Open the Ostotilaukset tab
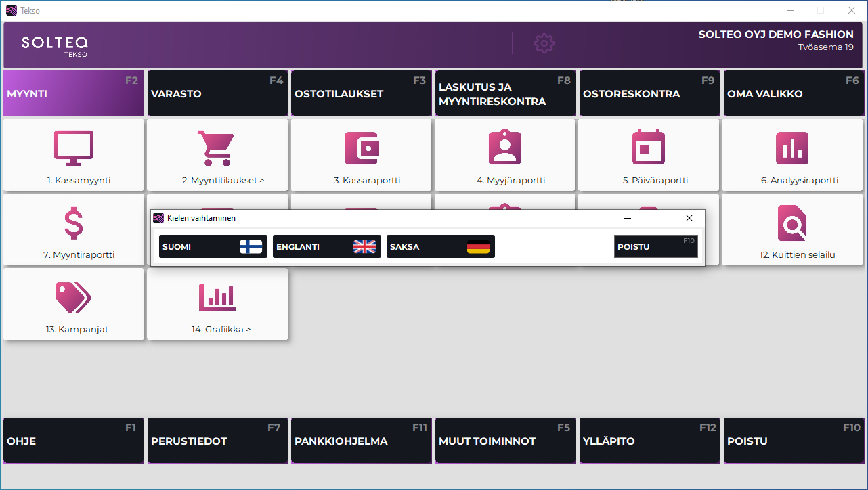 (361, 94)
